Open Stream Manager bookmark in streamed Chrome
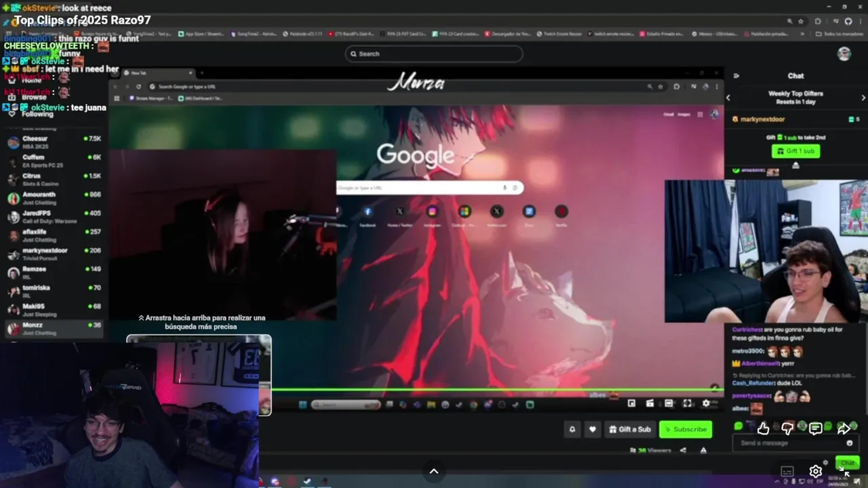This screenshot has width=868, height=488. point(150,98)
